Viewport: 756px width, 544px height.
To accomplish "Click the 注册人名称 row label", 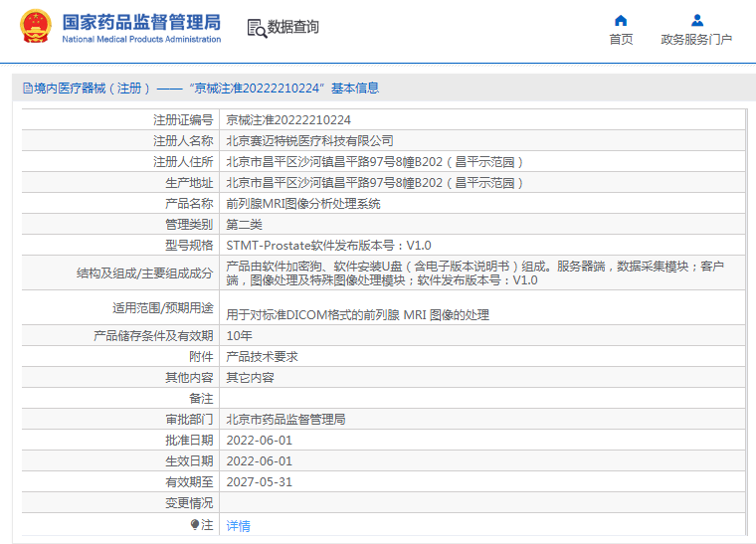I will (x=183, y=140).
